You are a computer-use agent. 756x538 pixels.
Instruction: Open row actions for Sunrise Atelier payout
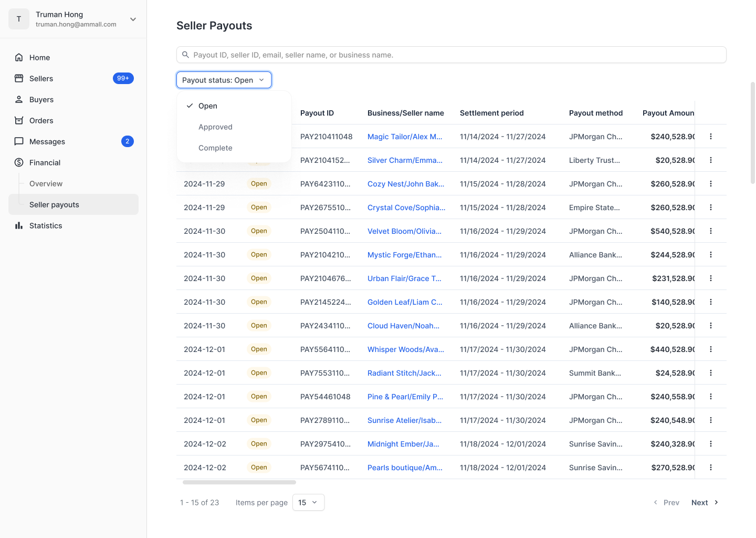click(711, 420)
